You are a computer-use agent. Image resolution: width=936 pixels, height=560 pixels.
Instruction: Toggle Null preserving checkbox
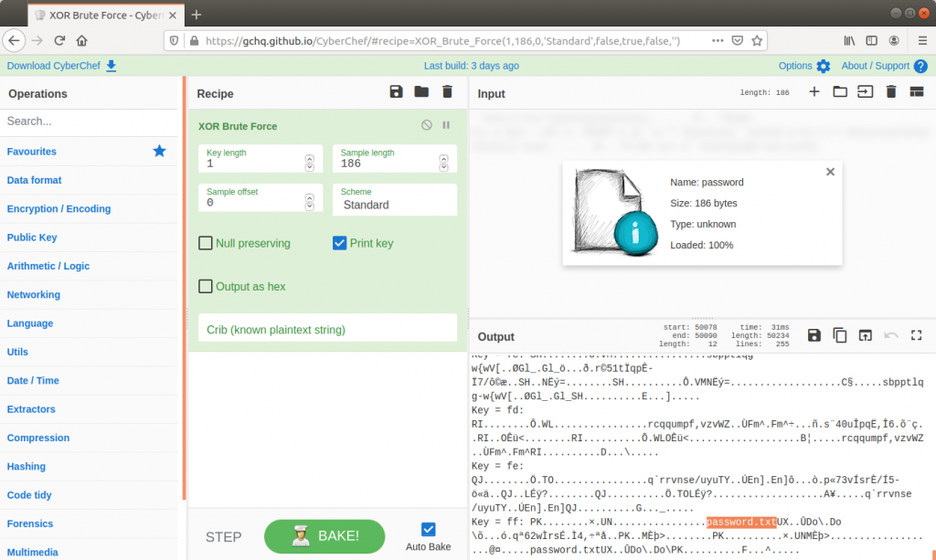206,243
